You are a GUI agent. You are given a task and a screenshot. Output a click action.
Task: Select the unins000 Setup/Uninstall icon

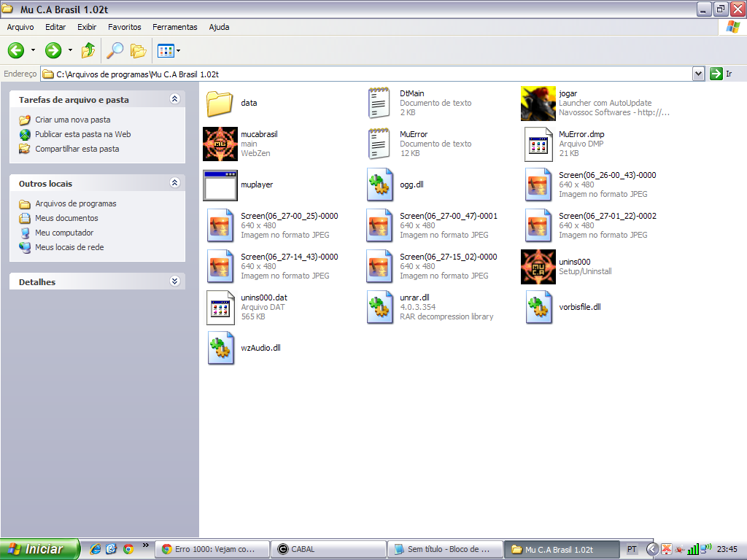tap(538, 266)
